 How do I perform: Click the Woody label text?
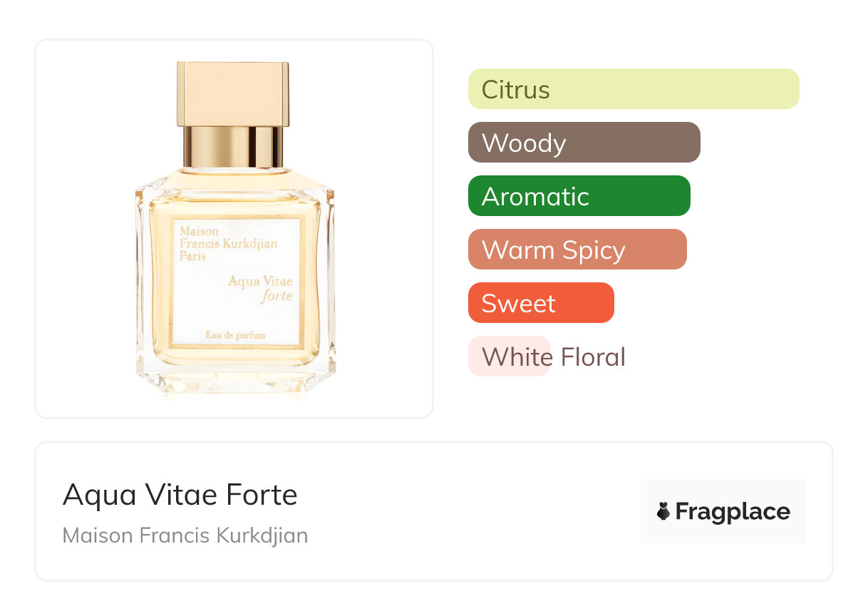(x=524, y=143)
